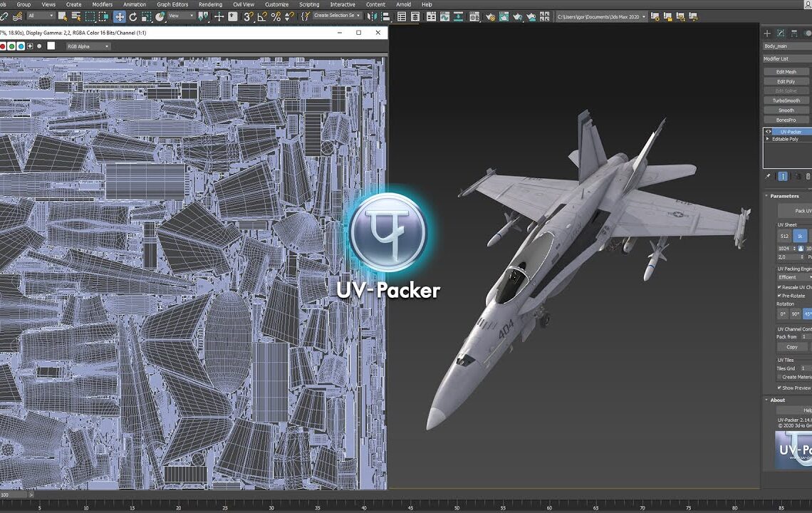Expand the Editable Poly entry
This screenshot has height=513, width=812.
(767, 139)
